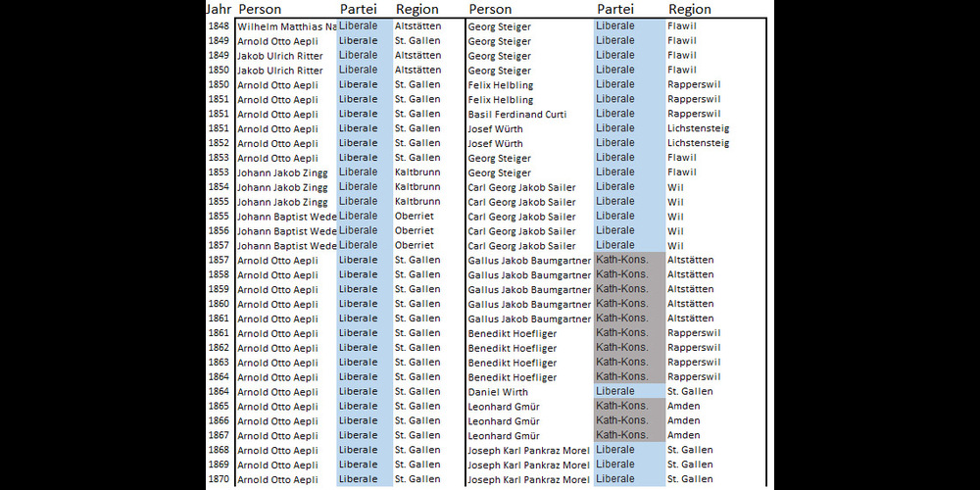
Task: Click the rightmost Region column header
Action: pyautogui.click(x=689, y=9)
